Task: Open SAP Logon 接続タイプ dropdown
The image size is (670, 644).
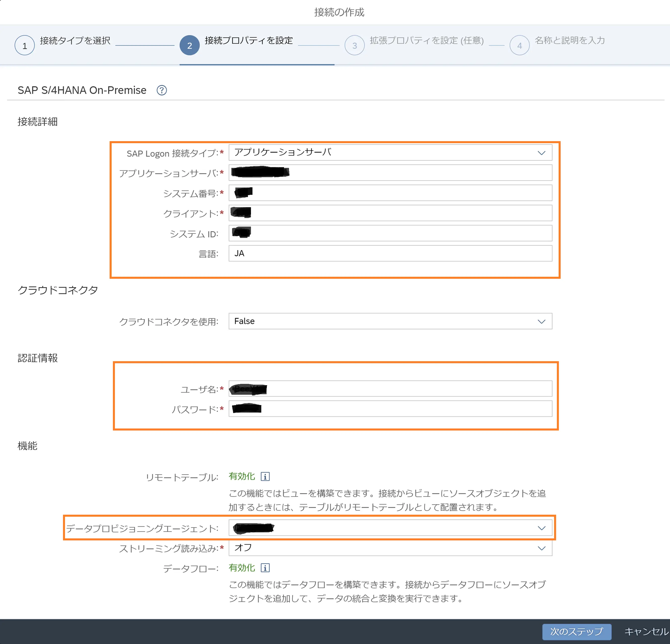Action: (x=390, y=152)
